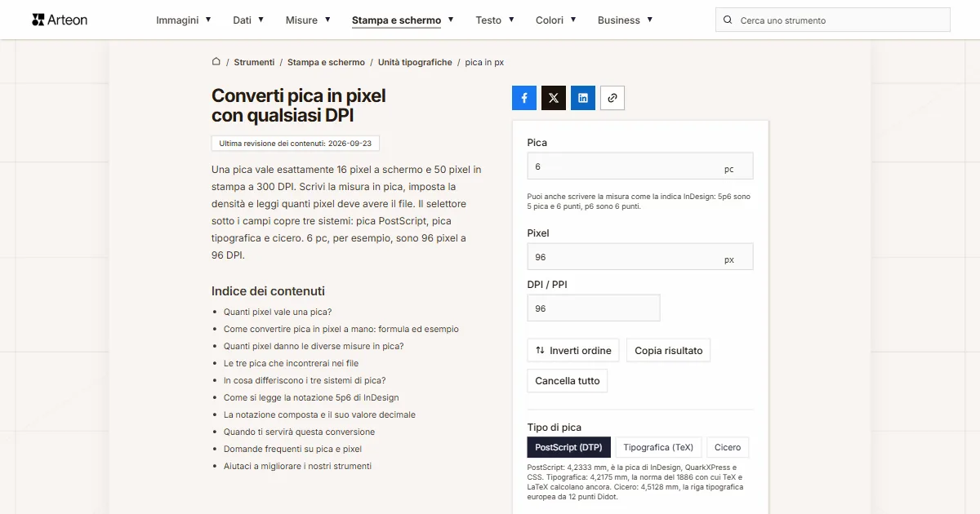Click the Inverti ordine button
Viewport: 980px width, 514px height.
coord(573,351)
